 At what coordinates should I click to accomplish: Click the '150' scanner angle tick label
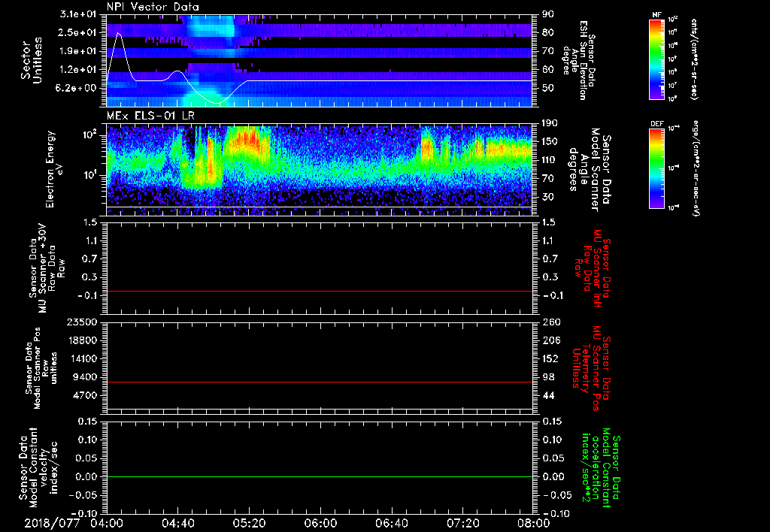(550, 141)
